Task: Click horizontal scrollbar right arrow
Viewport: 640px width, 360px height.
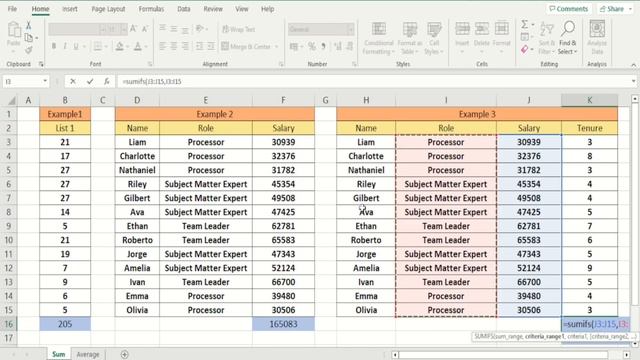Action: tap(627, 355)
